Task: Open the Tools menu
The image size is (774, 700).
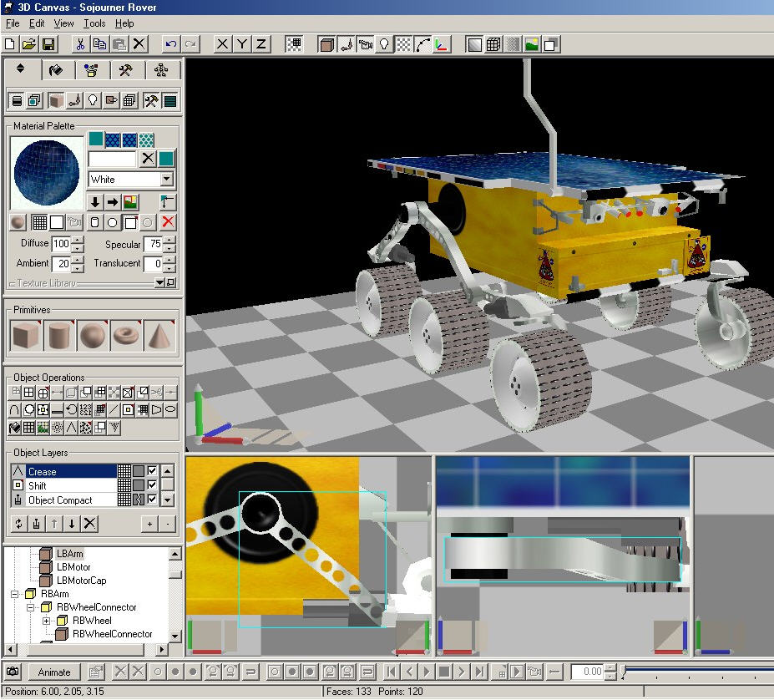Action: [94, 23]
